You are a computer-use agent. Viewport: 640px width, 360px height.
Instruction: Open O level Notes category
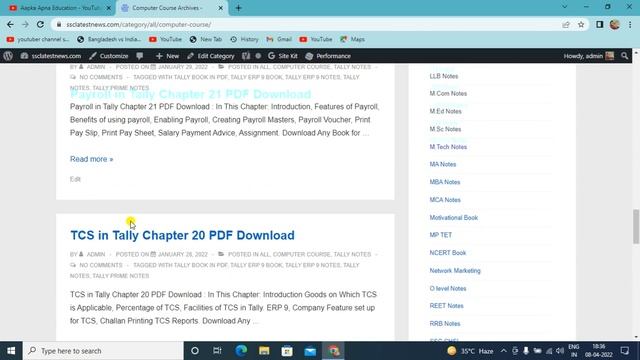click(448, 288)
